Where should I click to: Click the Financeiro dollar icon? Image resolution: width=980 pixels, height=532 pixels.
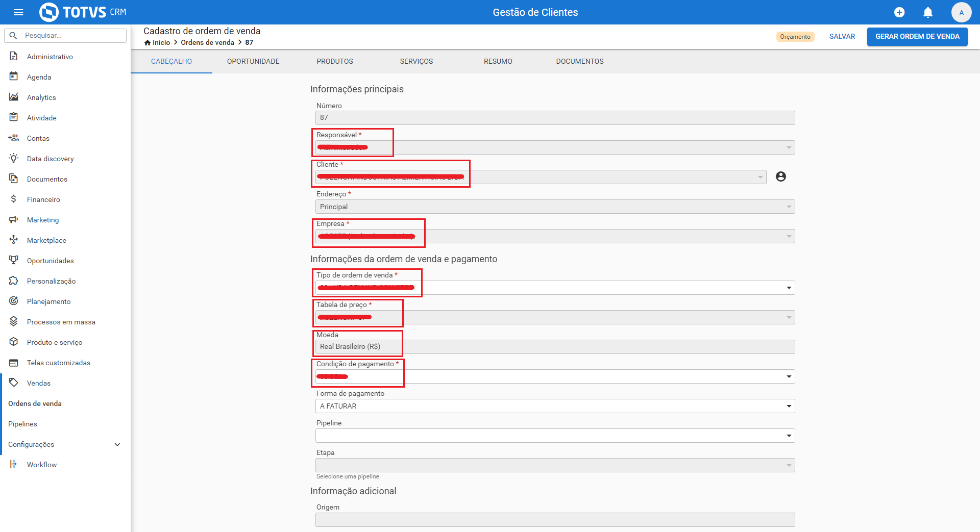click(x=14, y=199)
